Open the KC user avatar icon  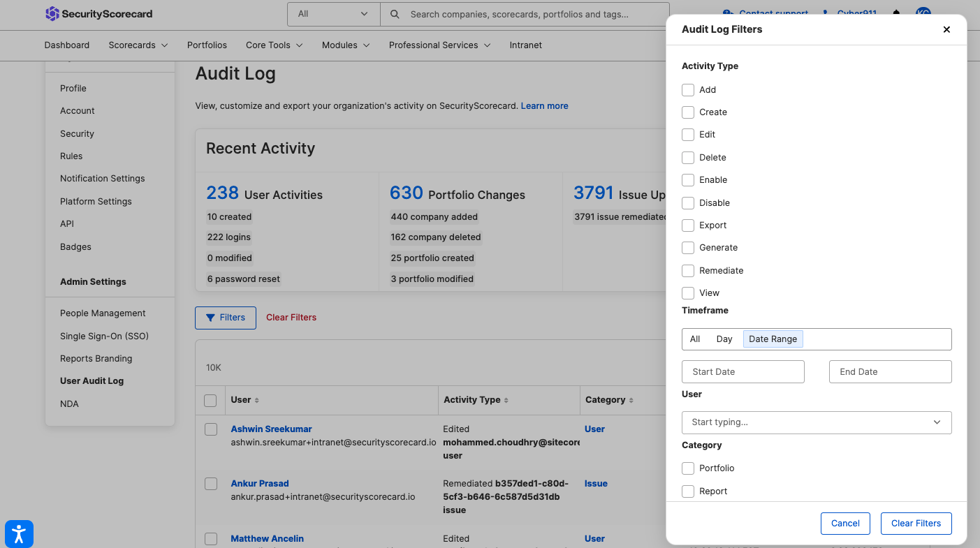[923, 13]
